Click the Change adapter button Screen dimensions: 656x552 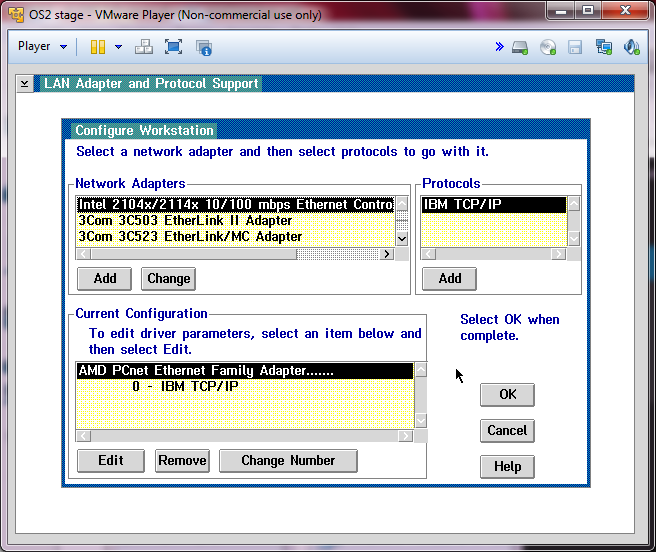pos(169,279)
